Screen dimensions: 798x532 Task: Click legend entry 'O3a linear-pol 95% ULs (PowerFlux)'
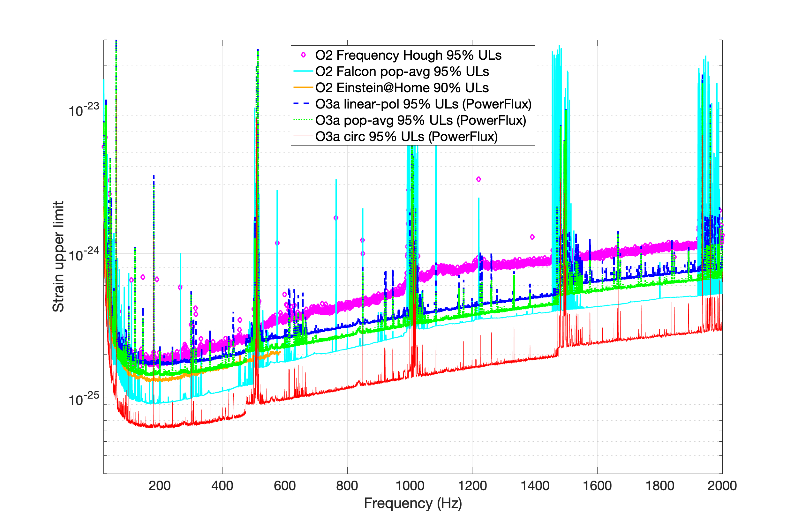click(x=424, y=104)
